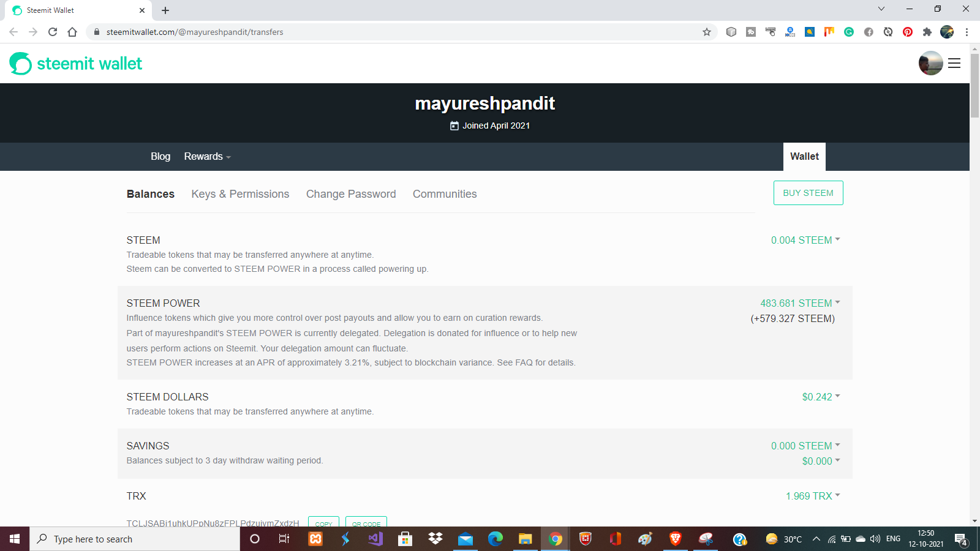Open the taskbar clock showing 12:50

pos(926,539)
